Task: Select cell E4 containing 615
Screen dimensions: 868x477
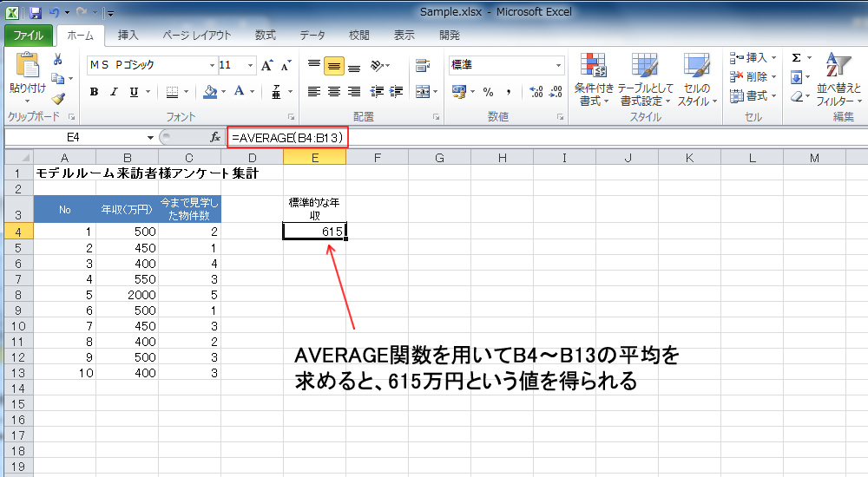Action: pyautogui.click(x=314, y=231)
